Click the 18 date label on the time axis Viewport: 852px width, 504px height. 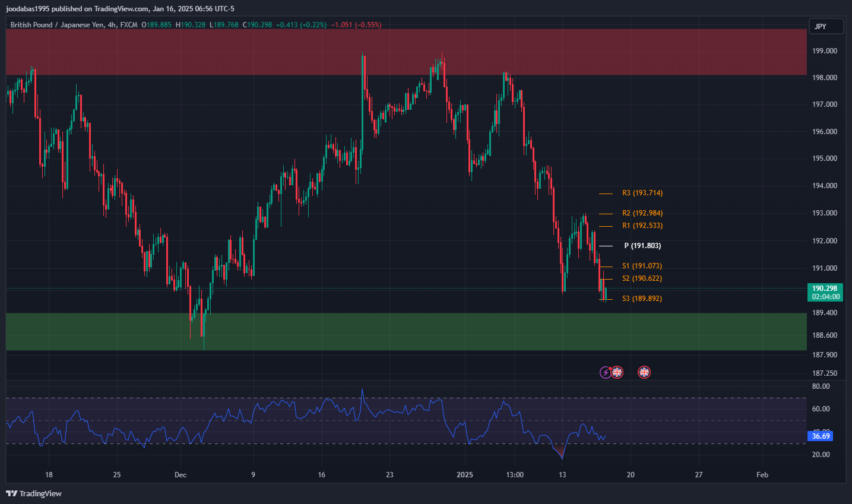(x=49, y=475)
